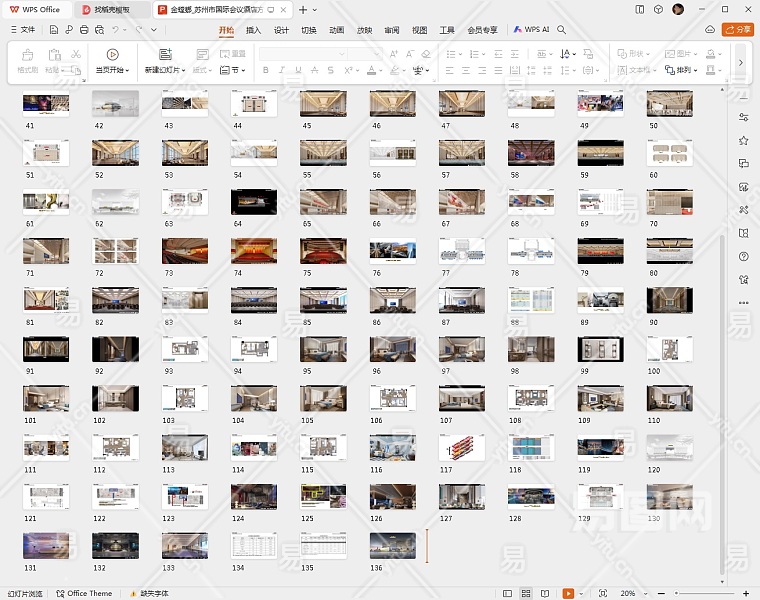
Task: Select slide thumbnail number 74
Action: (254, 251)
